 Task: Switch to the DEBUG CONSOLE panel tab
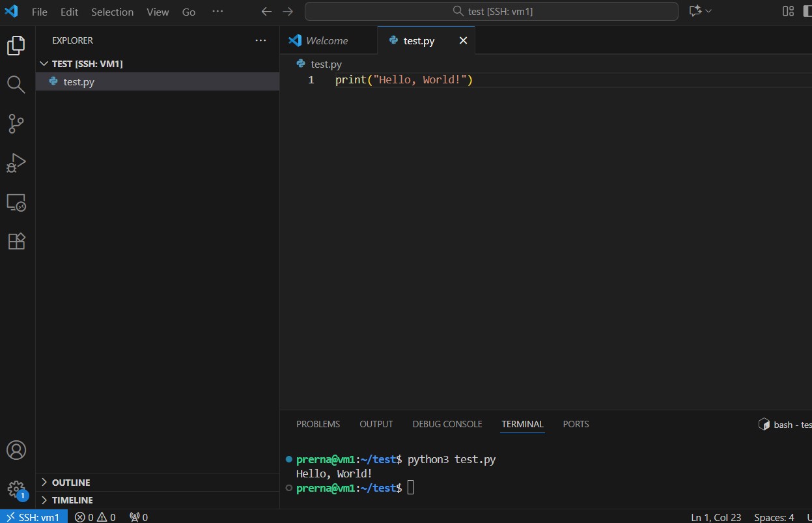(447, 424)
